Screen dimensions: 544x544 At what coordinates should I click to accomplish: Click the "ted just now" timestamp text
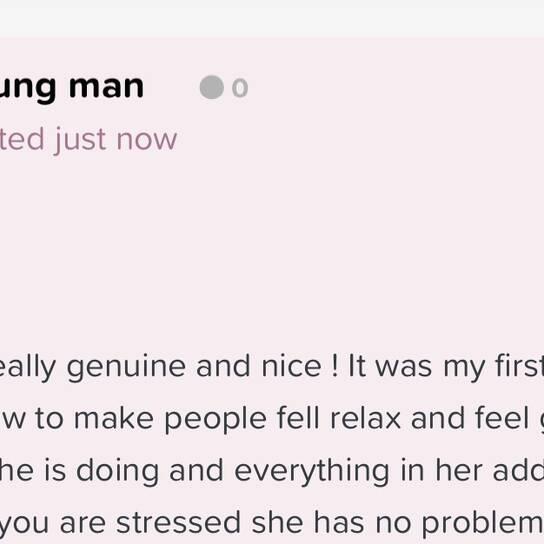tap(88, 140)
